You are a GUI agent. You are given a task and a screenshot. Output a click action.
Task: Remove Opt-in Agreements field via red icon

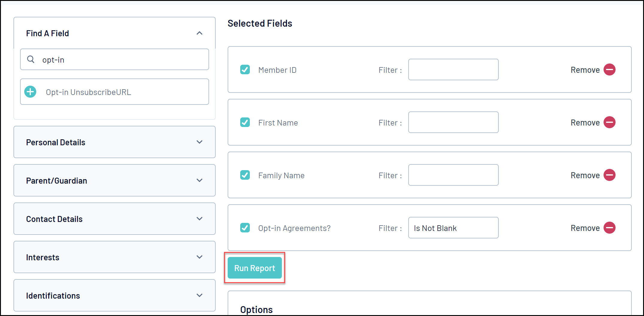[x=609, y=228]
